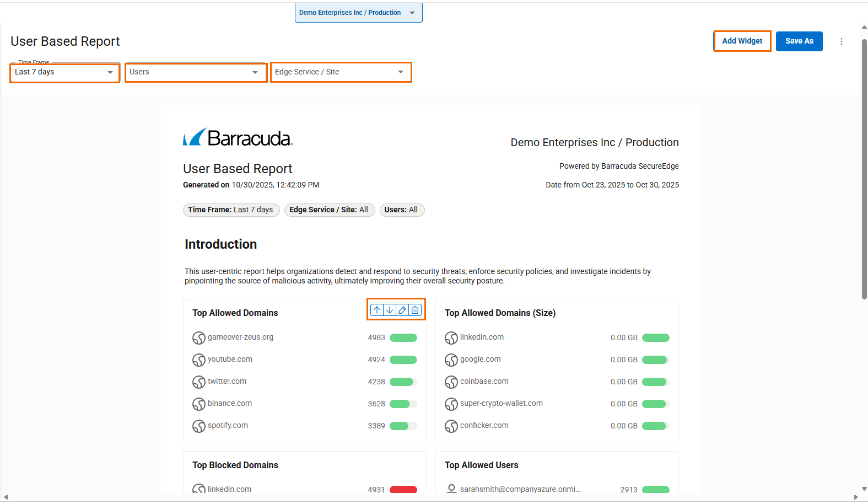Open Edge Service / Site dropdown
Viewport: 868px width, 504px height.
[x=341, y=72]
